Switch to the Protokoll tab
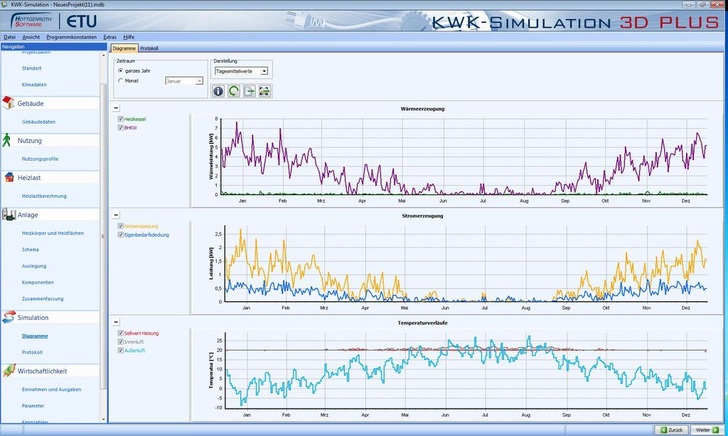 tap(149, 47)
